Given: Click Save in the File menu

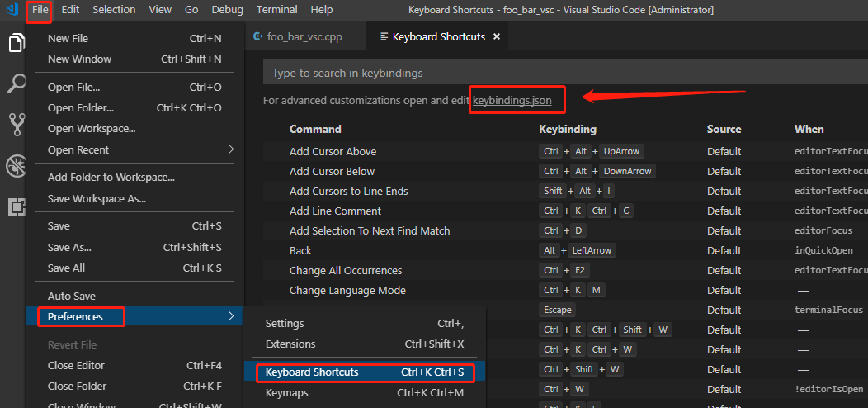Looking at the screenshot, I should [x=134, y=226].
